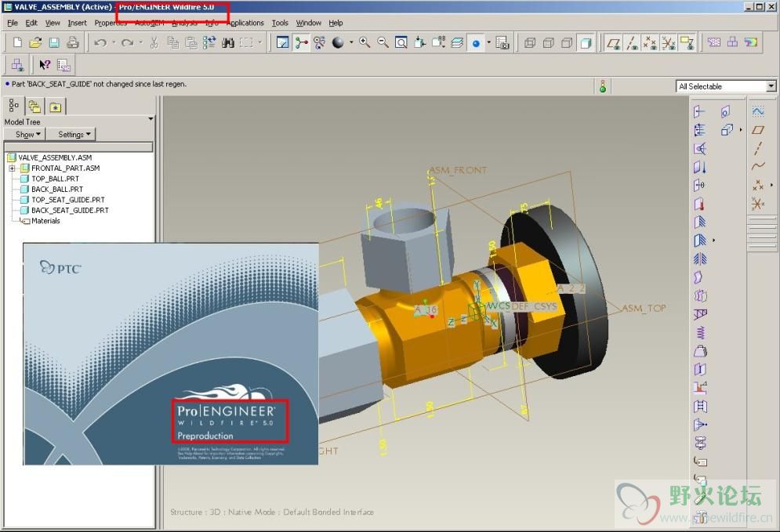Select the plane datum tool in right toolbar
780x532 pixels.
coord(757,130)
